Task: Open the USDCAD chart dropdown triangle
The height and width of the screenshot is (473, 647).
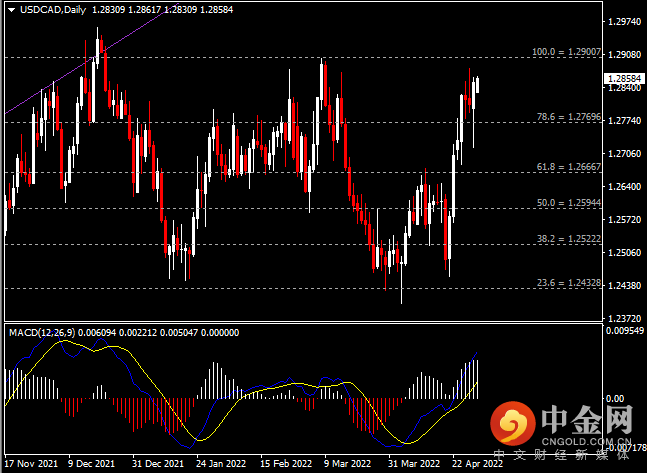Action: (x=12, y=10)
